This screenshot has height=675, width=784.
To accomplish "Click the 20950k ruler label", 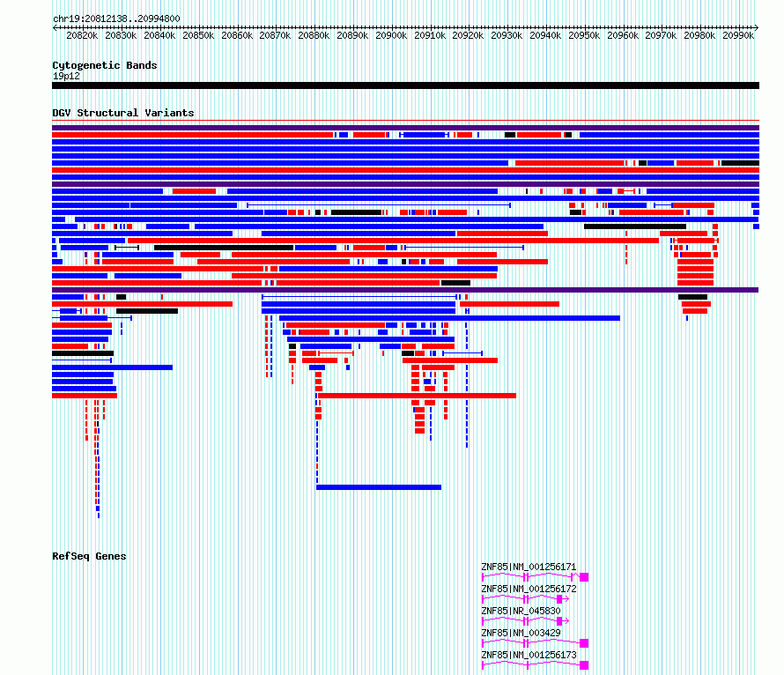I will pos(584,35).
